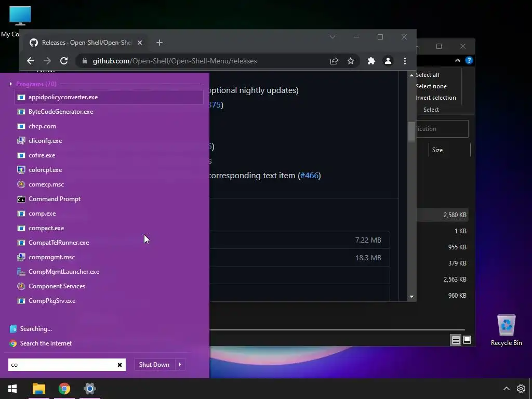Open File Explorer from the taskbar

[39, 389]
